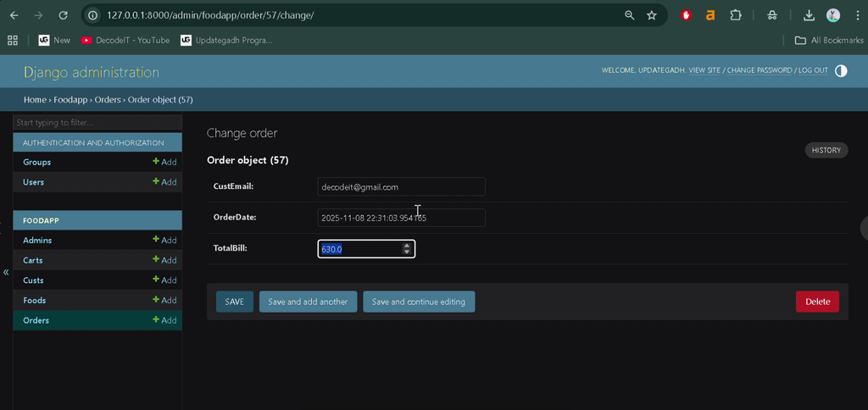Open browser downloads icon

point(809,15)
